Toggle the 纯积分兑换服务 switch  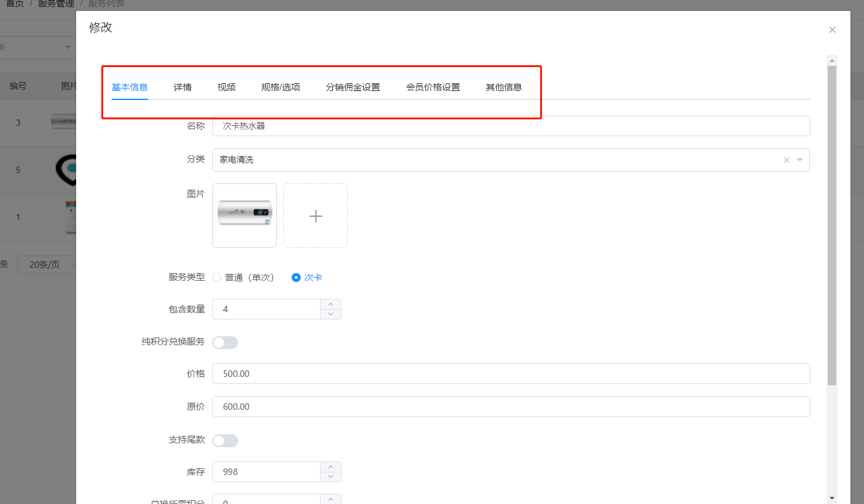[225, 343]
